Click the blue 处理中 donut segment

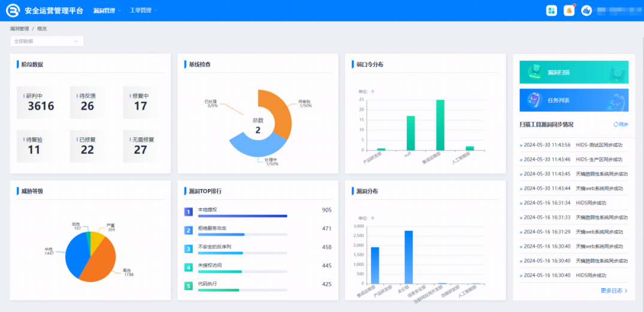pyautogui.click(x=259, y=148)
